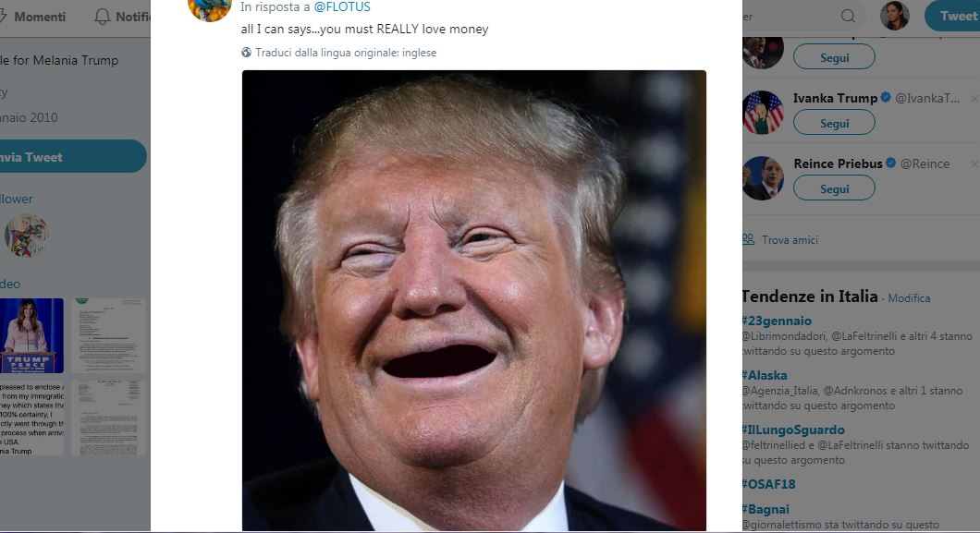Click Modifica next to Tendenze in Italia
The height and width of the screenshot is (533, 980).
click(909, 298)
